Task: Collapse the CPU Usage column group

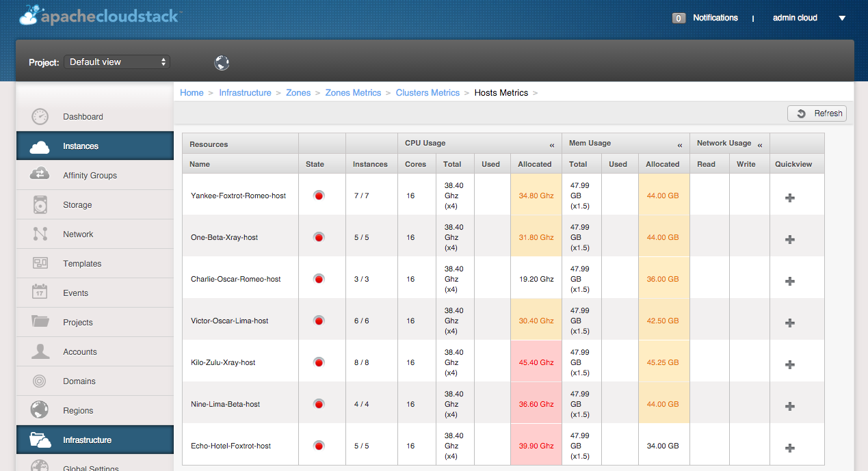Action: (x=551, y=145)
